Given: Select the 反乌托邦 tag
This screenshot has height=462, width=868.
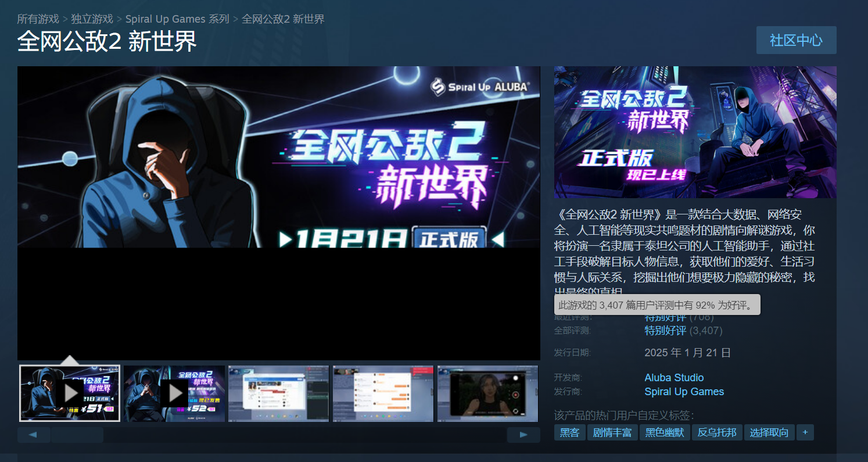Looking at the screenshot, I should 717,432.
